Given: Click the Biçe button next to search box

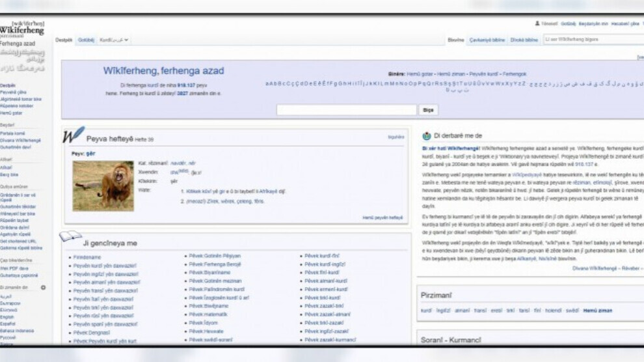Looking at the screenshot, I should coord(427,110).
